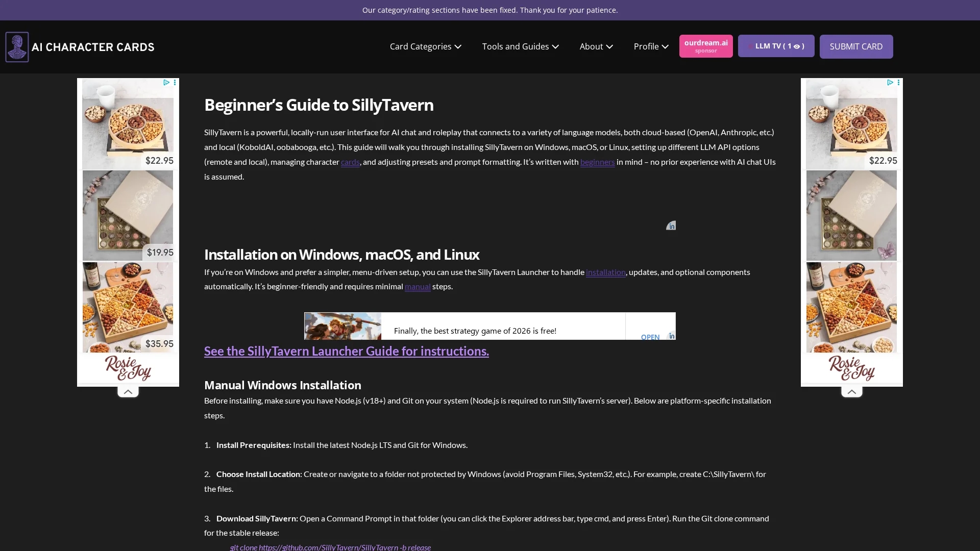Expand the Card Categories dropdown
980x551 pixels.
tap(426, 46)
